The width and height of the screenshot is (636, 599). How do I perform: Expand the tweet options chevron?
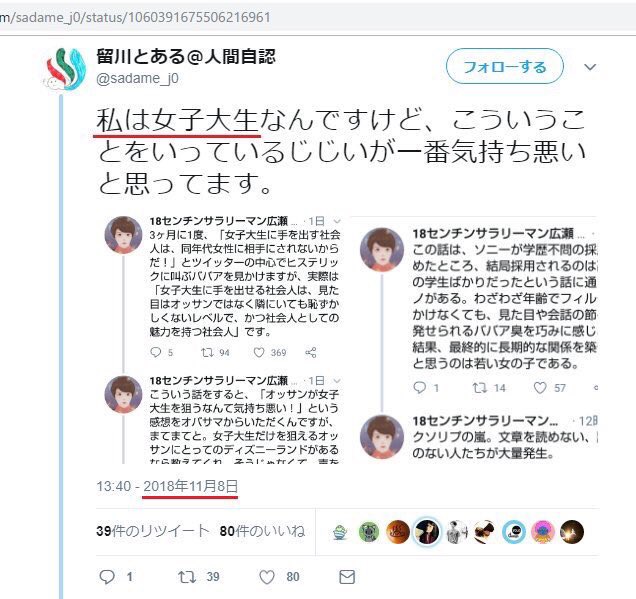point(590,67)
